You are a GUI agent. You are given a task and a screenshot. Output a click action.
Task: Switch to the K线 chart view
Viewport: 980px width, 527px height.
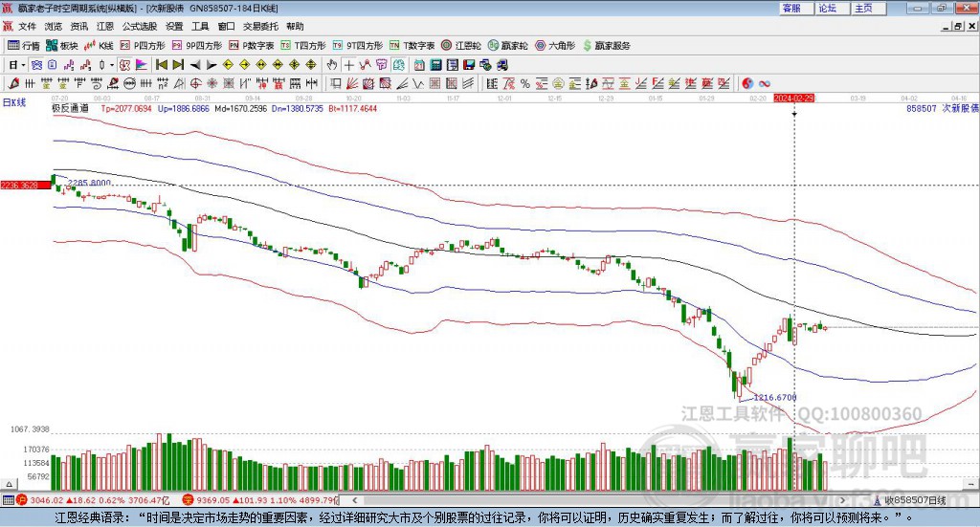(100, 45)
